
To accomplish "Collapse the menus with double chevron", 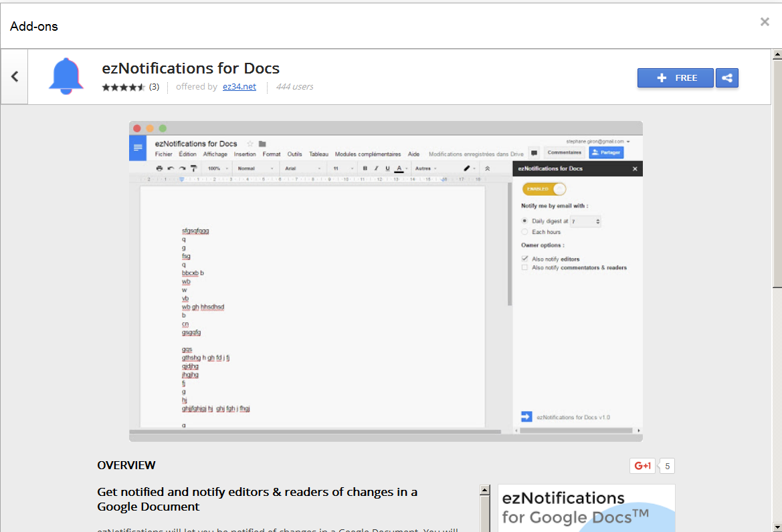I will [x=487, y=168].
